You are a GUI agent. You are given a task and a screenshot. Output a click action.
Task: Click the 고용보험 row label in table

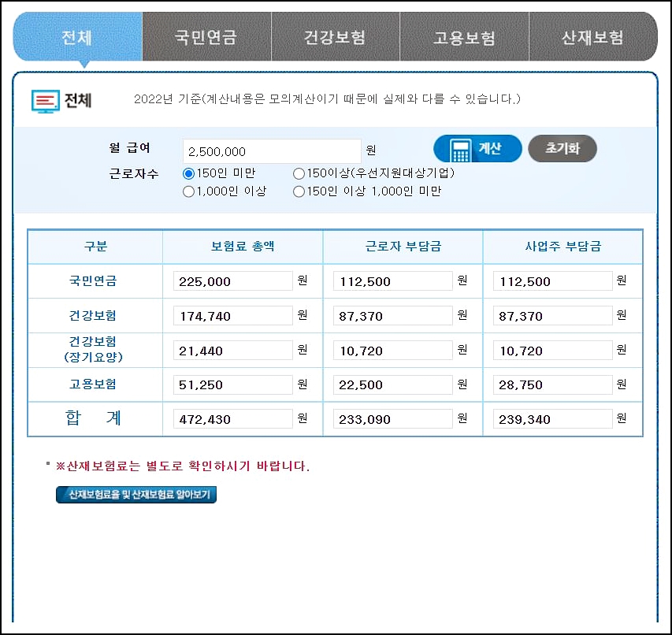(x=93, y=384)
